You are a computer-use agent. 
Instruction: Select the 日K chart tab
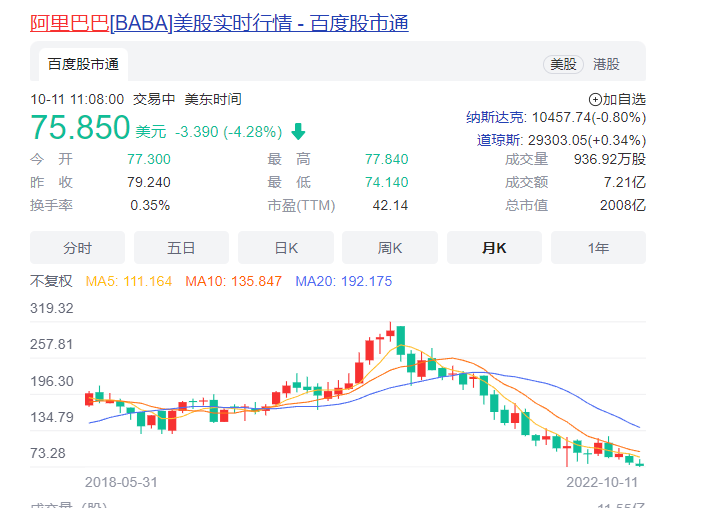click(286, 248)
